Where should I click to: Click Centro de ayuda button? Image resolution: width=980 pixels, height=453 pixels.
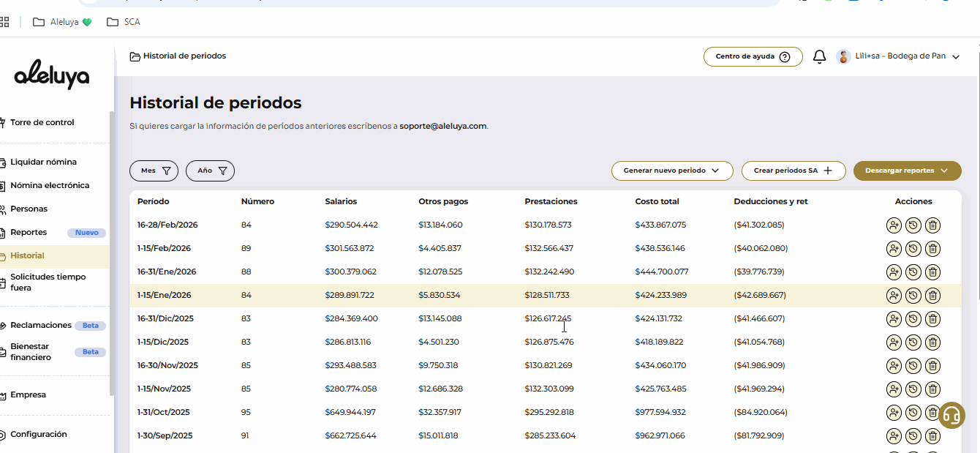click(x=753, y=56)
